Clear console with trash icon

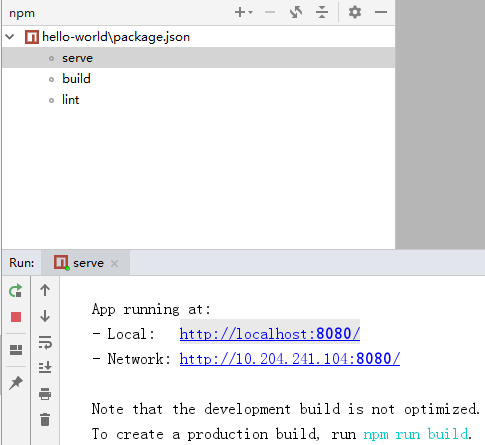coord(45,419)
